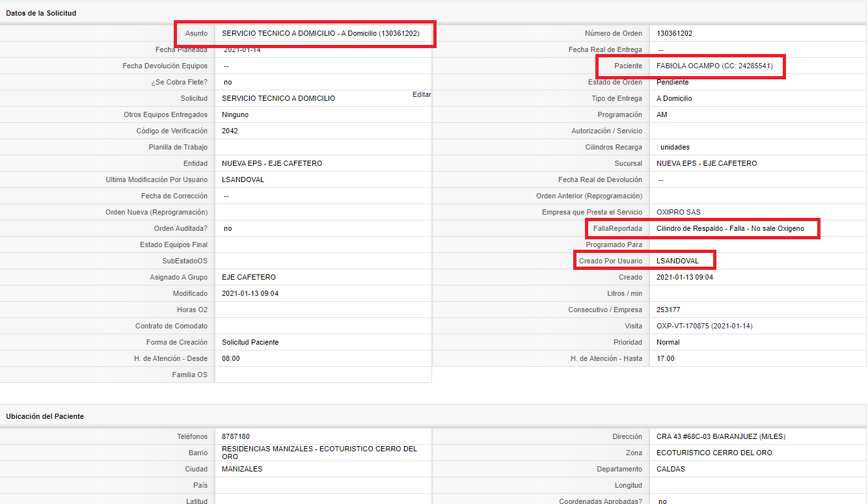The width and height of the screenshot is (868, 504).
Task: Click the Ubicación del Paciente section header
Action: point(45,416)
